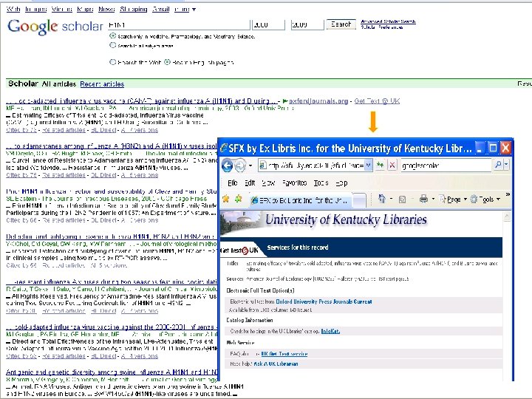Open search provider options dropdown arrow
532x399 pixels.
(x=506, y=165)
